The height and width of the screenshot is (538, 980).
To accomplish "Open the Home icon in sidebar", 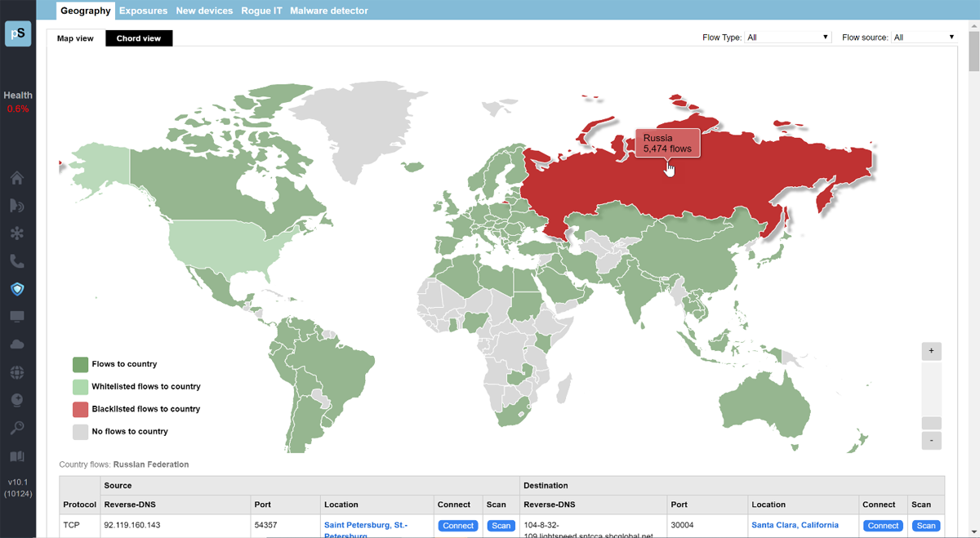I will [x=17, y=178].
